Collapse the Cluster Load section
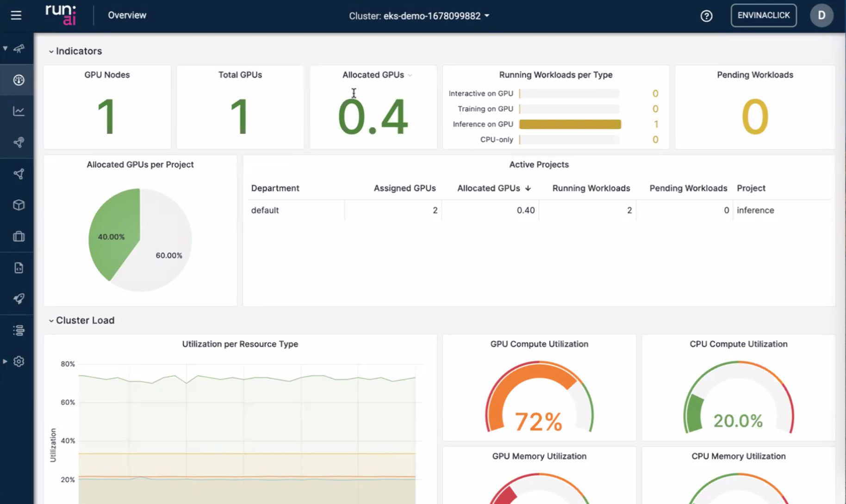Image resolution: width=846 pixels, height=504 pixels. 51,320
